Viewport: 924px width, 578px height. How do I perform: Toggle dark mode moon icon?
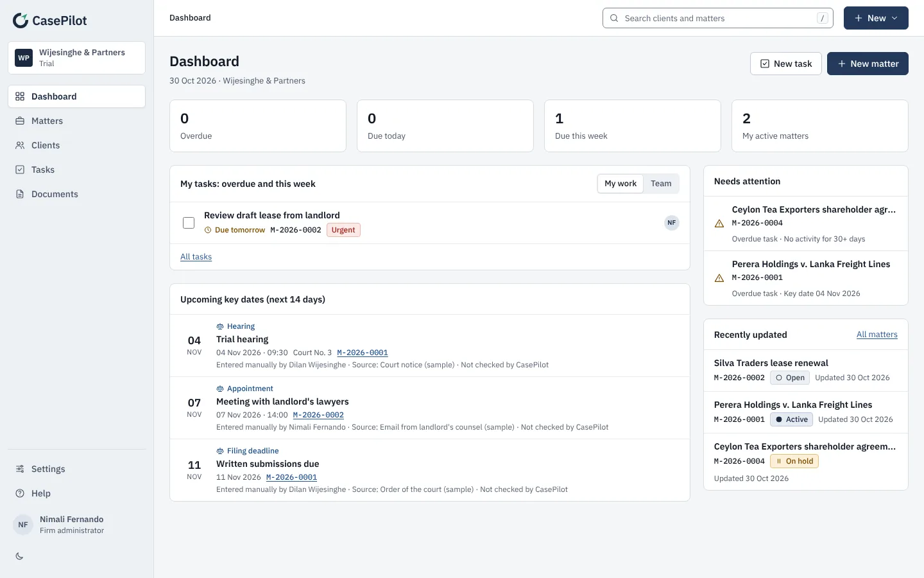pos(19,556)
